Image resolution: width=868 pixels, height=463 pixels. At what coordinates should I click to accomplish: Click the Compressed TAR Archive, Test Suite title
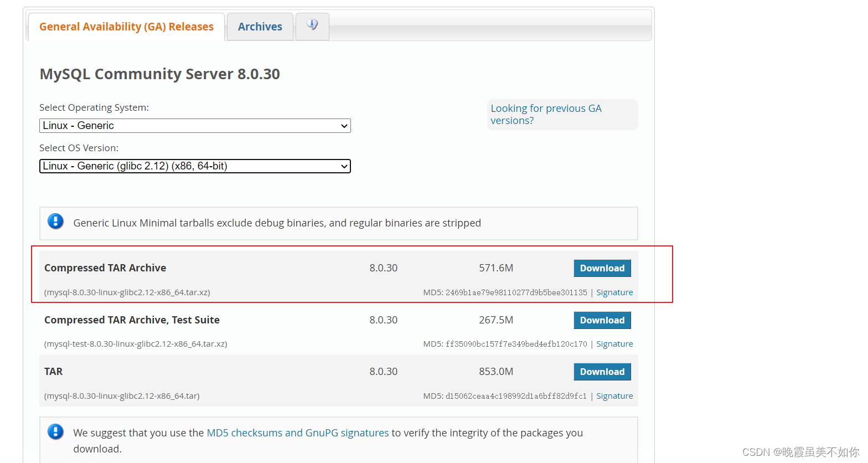tap(132, 320)
